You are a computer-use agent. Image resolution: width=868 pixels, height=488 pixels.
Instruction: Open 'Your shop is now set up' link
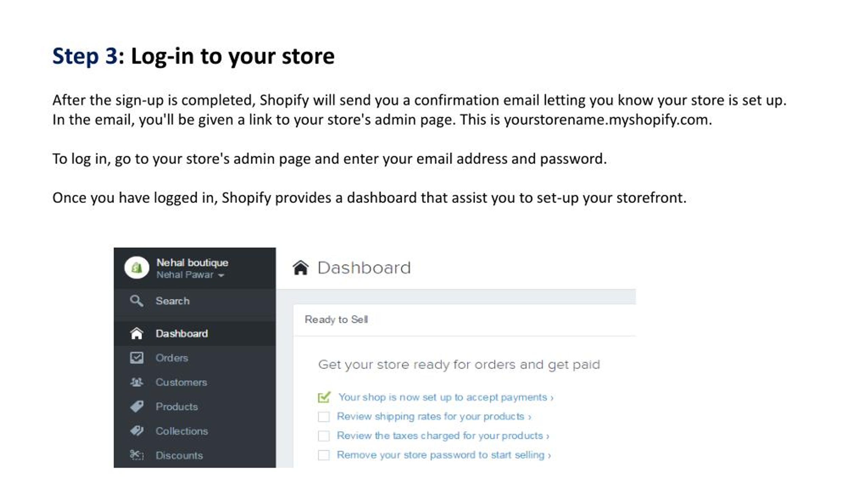point(446,397)
